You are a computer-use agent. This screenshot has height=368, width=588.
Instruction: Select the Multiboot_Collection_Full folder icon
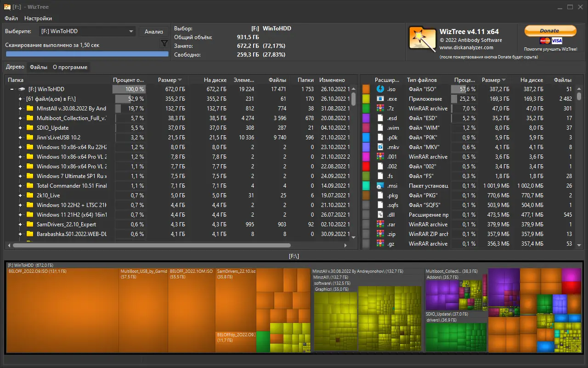(30, 118)
